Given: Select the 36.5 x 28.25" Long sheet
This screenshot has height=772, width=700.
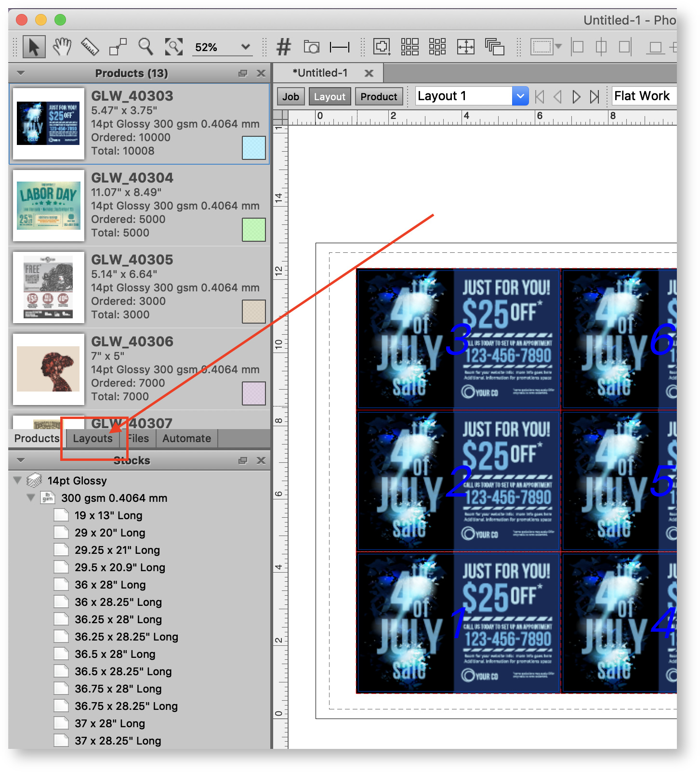Looking at the screenshot, I should (x=123, y=671).
